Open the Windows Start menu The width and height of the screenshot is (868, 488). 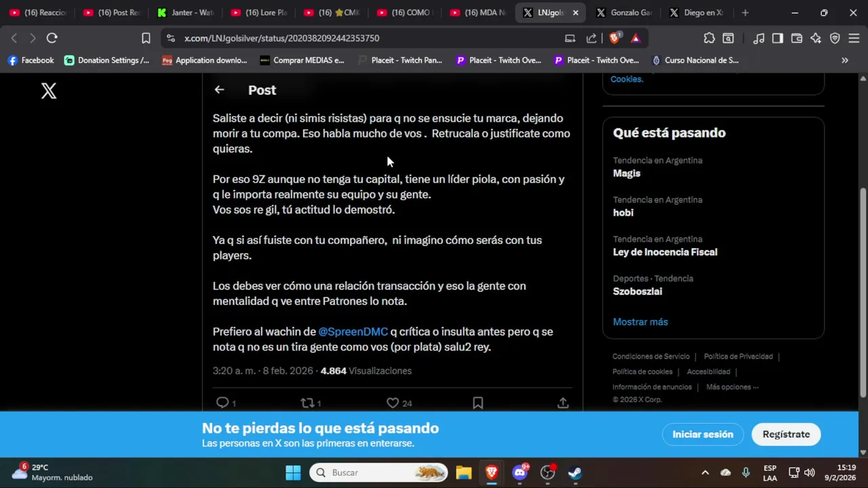pos(293,472)
